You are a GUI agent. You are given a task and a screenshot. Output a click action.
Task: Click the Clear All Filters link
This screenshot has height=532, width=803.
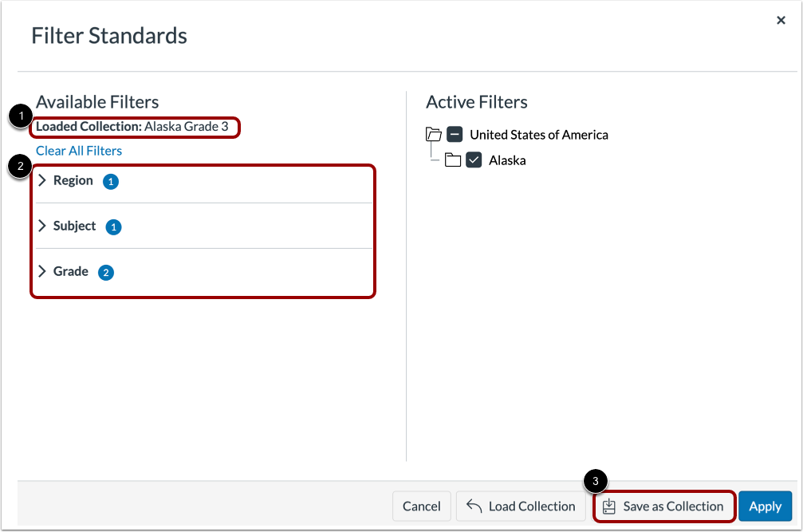(78, 151)
